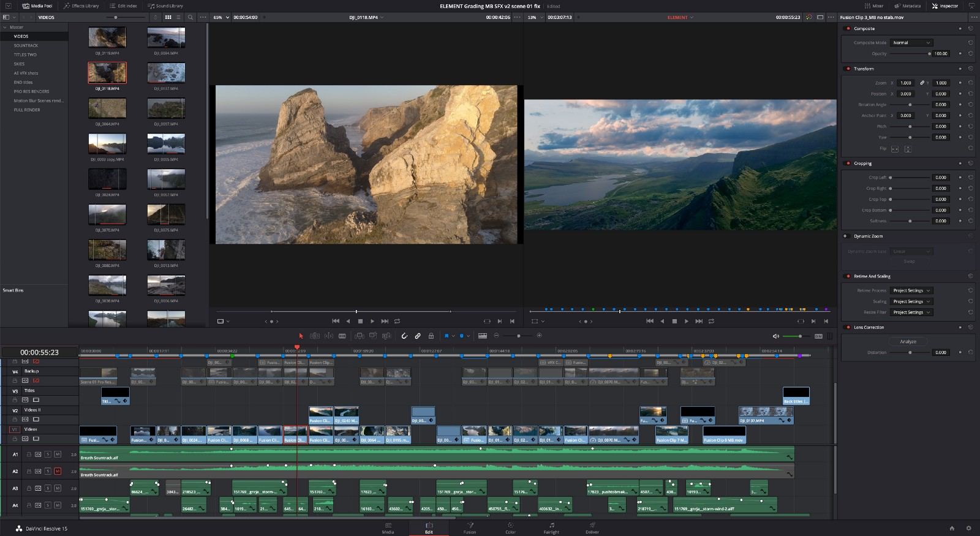Click the clip linked selection chain icon
This screenshot has width=980, height=536.
point(418,336)
